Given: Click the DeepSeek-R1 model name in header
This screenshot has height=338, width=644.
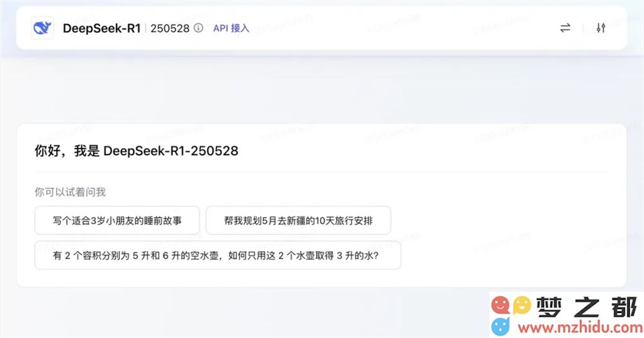Looking at the screenshot, I should (x=102, y=28).
